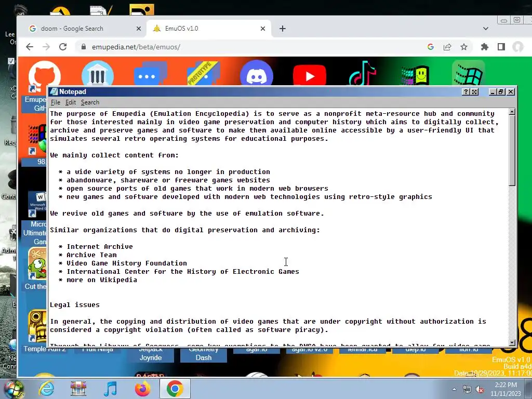This screenshot has height=399, width=532.
Task: Open the Edit menu in Notepad
Action: pos(71,102)
